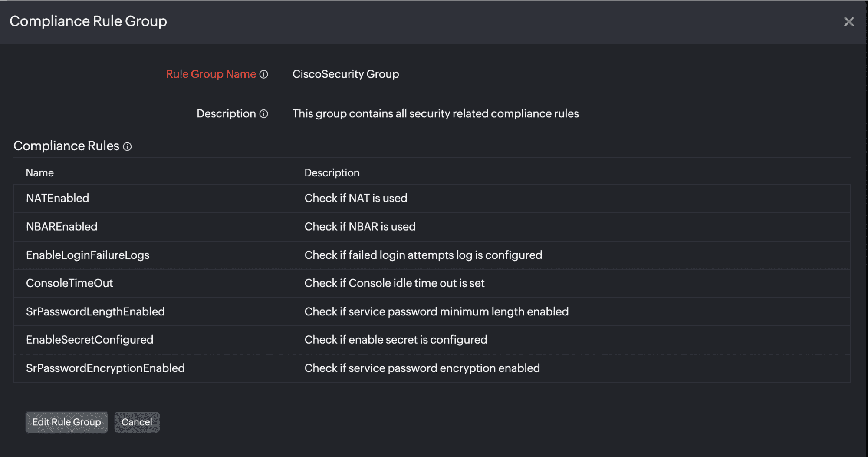868x457 pixels.
Task: Select the SrPasswordLengthEnabled rule
Action: point(95,311)
